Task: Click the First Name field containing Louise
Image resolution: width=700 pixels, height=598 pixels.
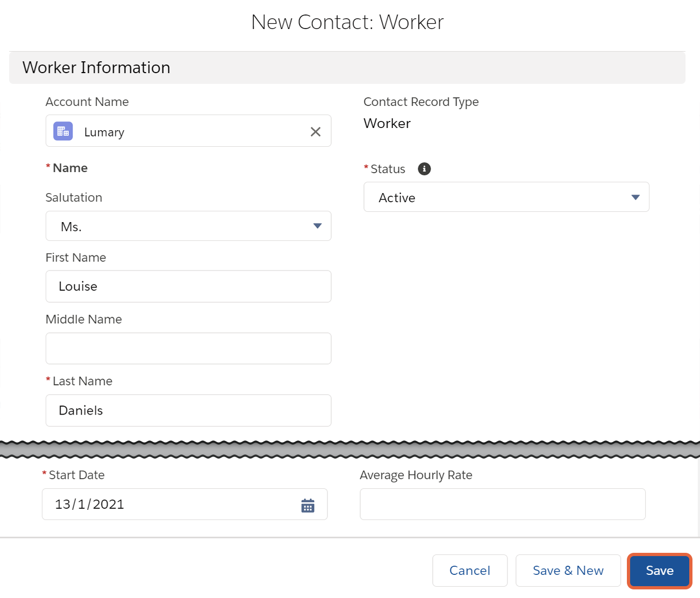Action: [x=188, y=286]
